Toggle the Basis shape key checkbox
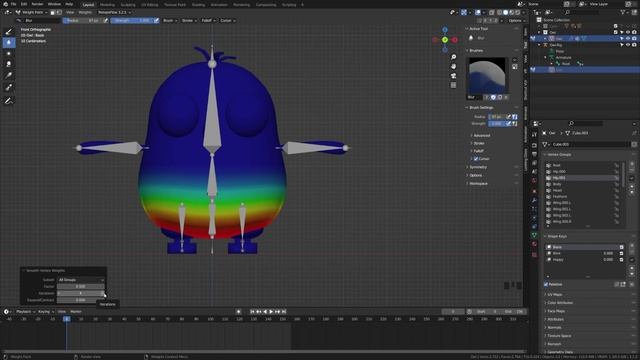This screenshot has width=640, height=360. coord(621,247)
